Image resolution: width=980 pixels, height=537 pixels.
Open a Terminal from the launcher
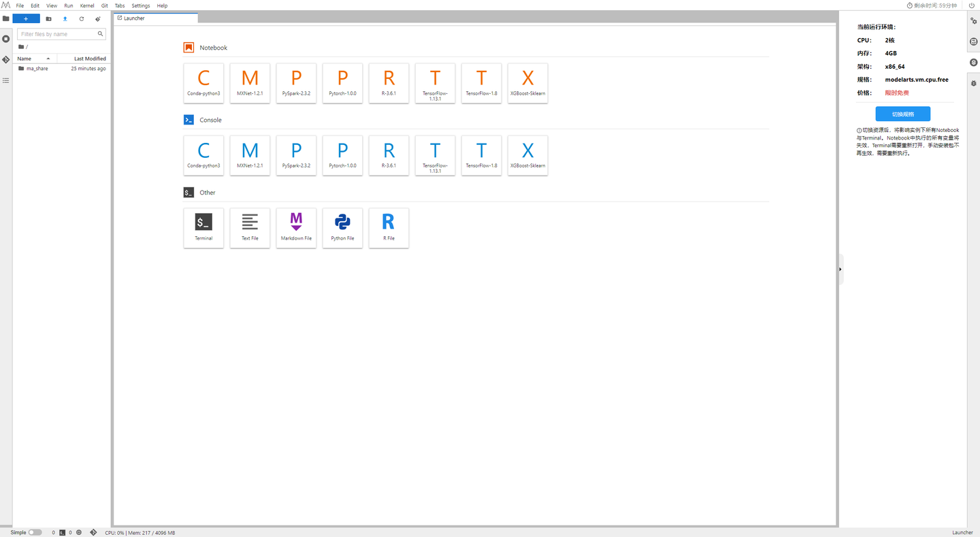tap(203, 228)
